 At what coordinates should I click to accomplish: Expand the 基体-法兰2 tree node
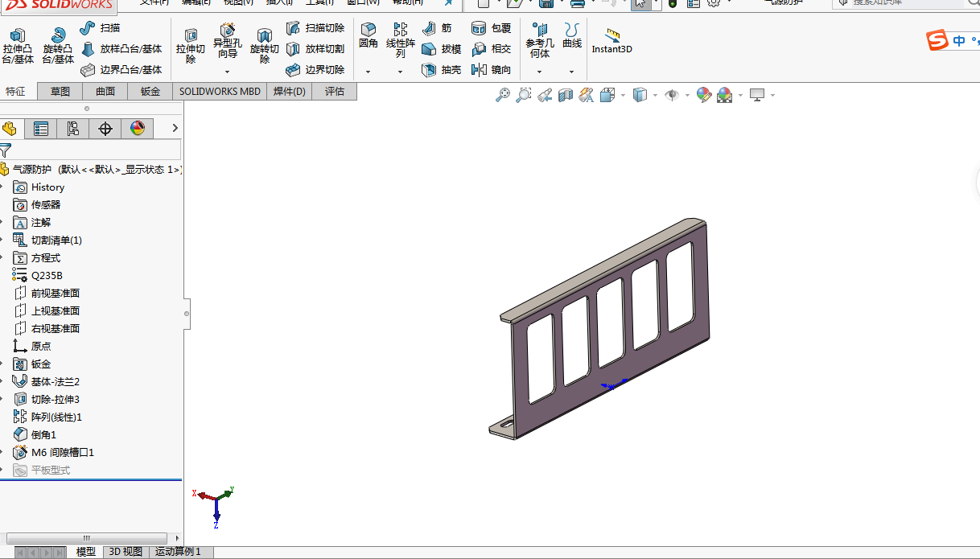coord(2,381)
